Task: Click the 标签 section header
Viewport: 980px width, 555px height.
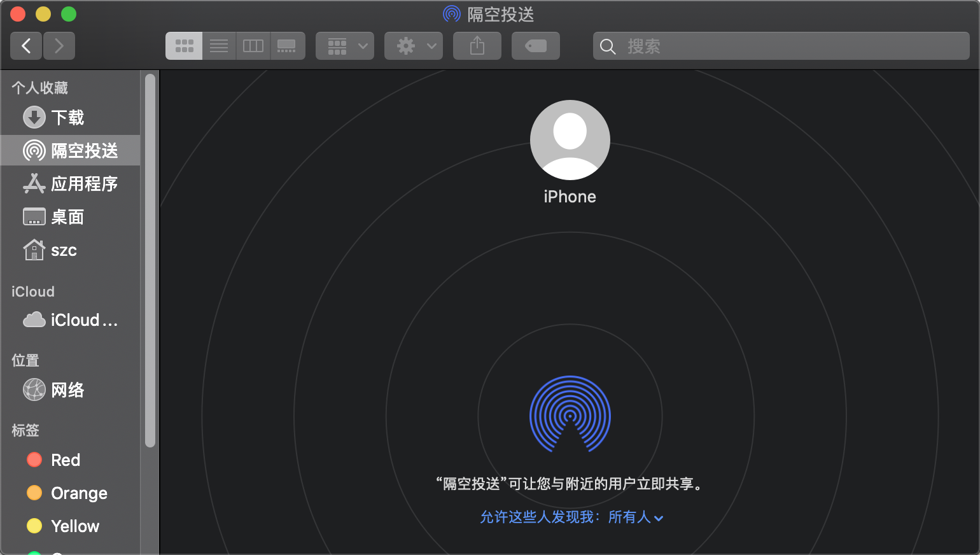Action: click(25, 430)
